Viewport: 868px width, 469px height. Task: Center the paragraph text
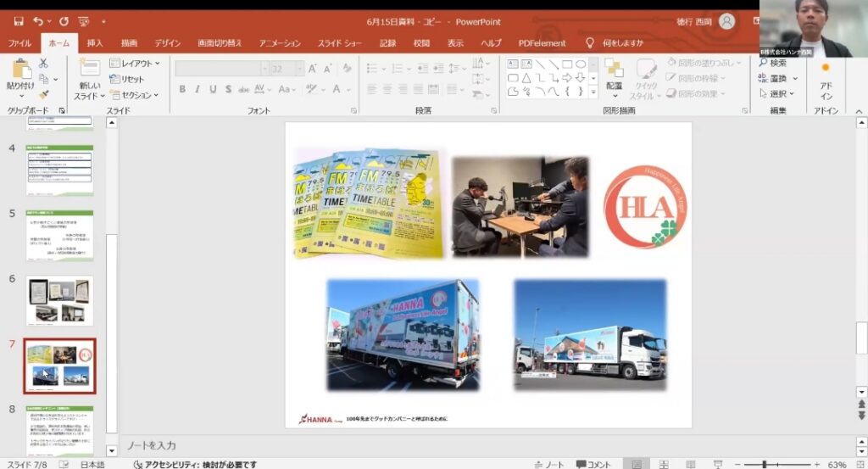tap(387, 89)
